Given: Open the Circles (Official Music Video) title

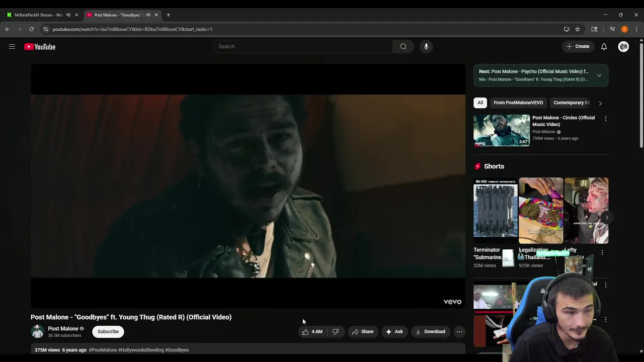Looking at the screenshot, I should [x=563, y=121].
